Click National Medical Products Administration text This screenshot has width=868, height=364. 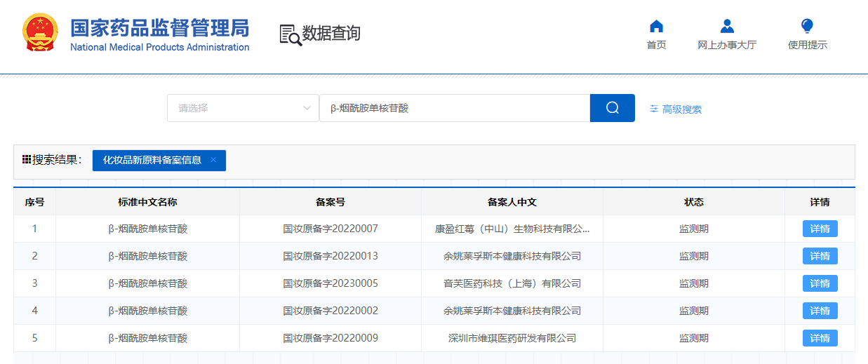pos(160,48)
